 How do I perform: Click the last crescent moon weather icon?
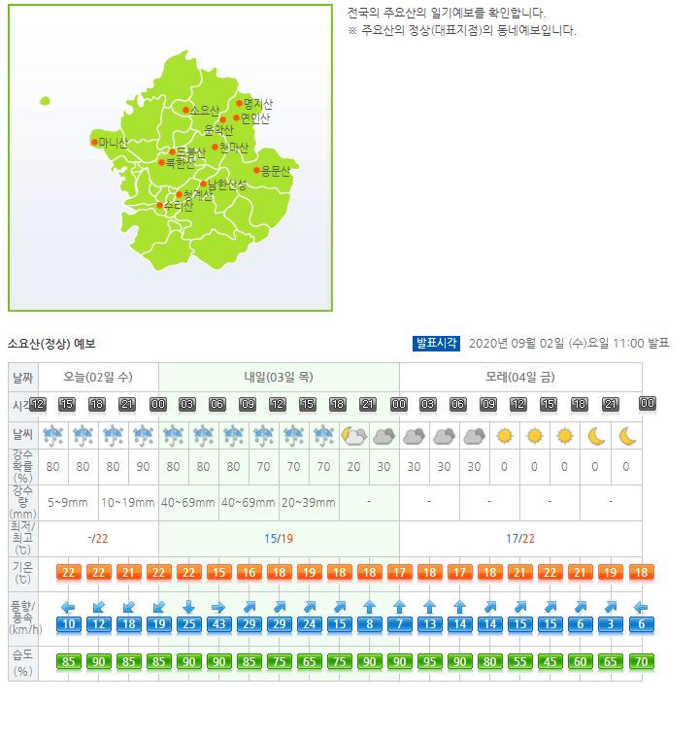point(627,436)
